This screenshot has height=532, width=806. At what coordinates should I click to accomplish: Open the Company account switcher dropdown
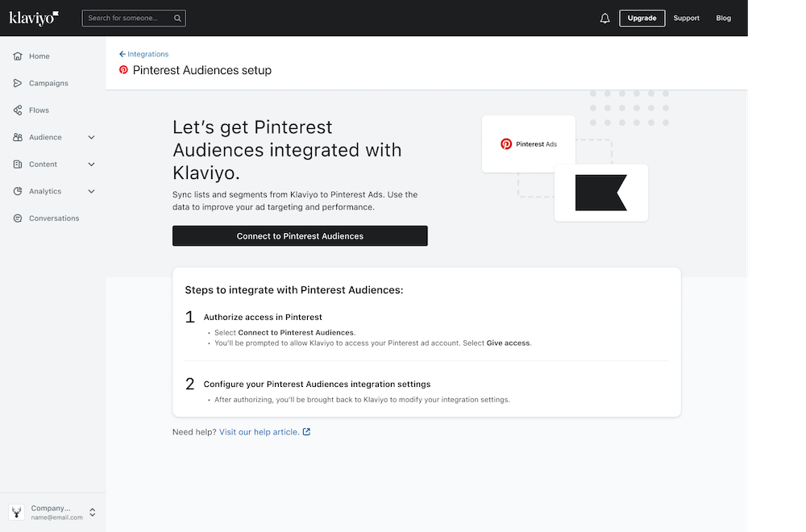coord(93,512)
